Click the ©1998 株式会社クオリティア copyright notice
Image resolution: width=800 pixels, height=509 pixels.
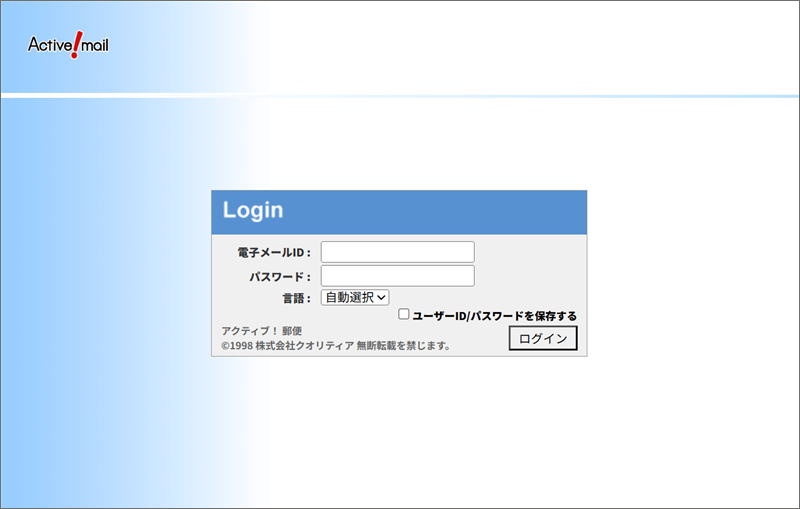point(336,346)
